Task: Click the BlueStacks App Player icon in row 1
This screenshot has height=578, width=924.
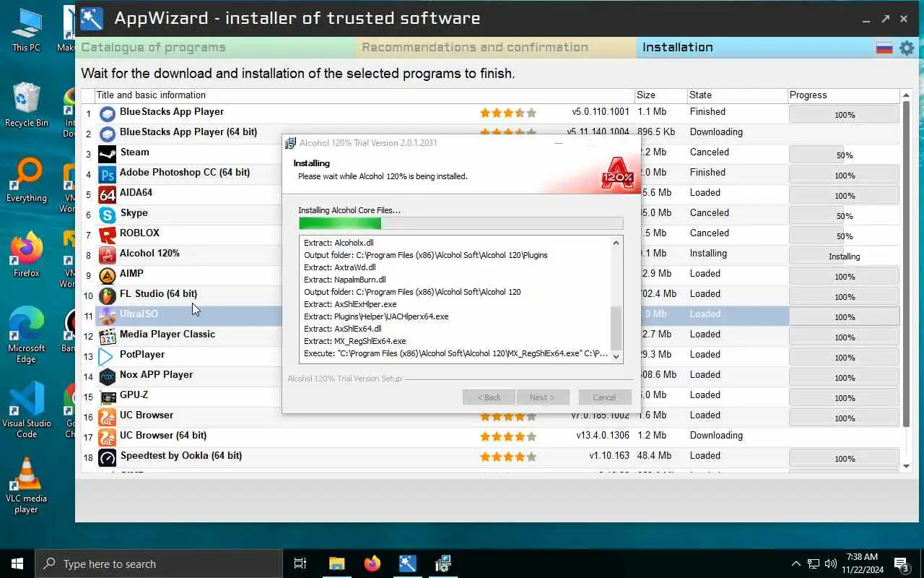Action: click(x=107, y=113)
